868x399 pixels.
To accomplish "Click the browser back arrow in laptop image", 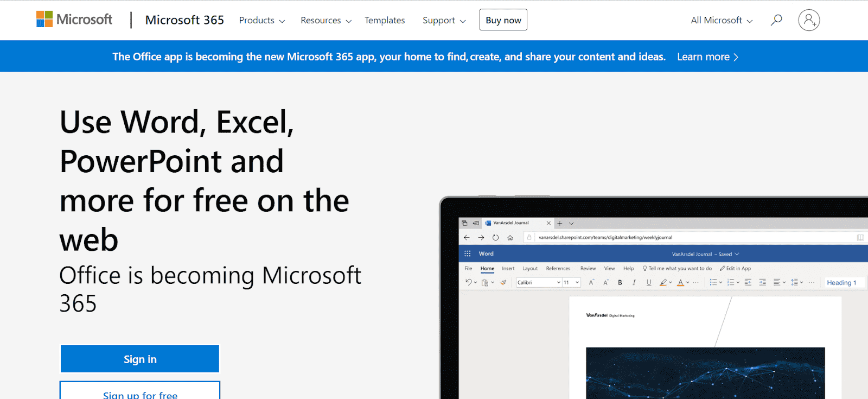I will click(x=467, y=237).
